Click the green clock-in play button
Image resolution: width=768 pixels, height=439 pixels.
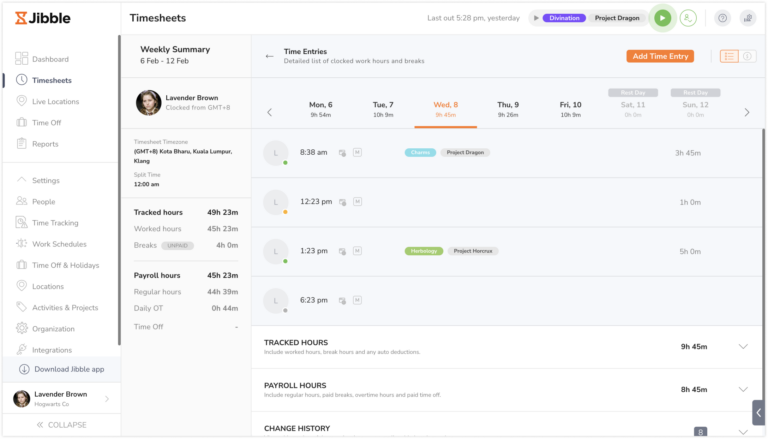662,18
